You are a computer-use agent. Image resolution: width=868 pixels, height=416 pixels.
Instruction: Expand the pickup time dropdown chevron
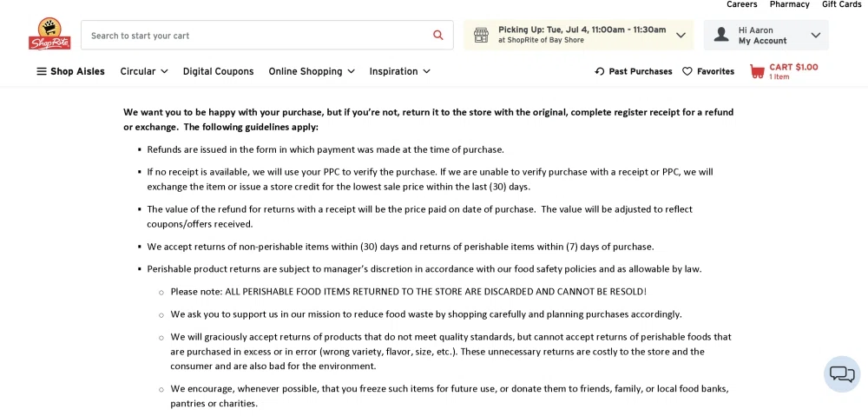coord(681,36)
